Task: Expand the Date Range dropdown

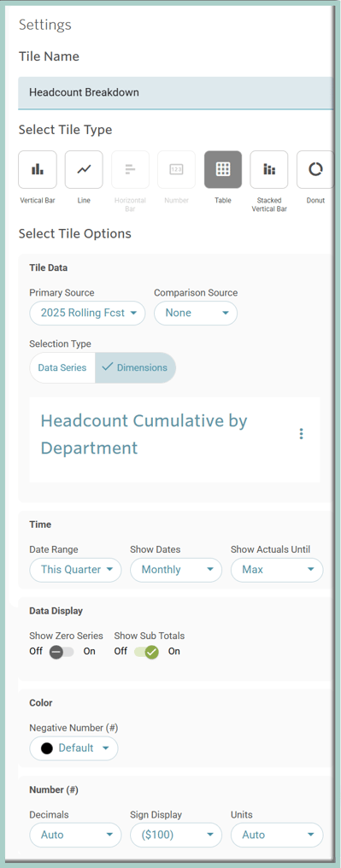Action: tap(75, 570)
